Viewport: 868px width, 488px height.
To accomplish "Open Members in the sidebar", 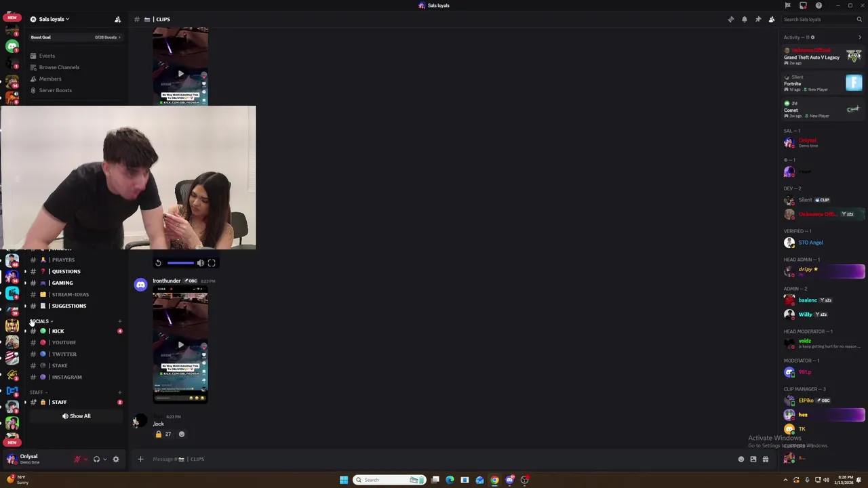I will click(x=50, y=79).
